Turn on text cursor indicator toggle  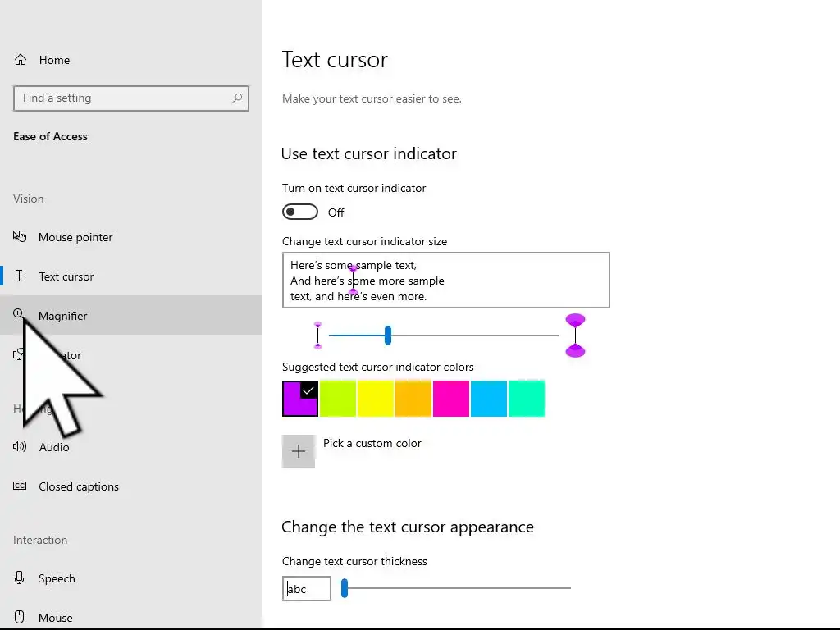pos(300,212)
